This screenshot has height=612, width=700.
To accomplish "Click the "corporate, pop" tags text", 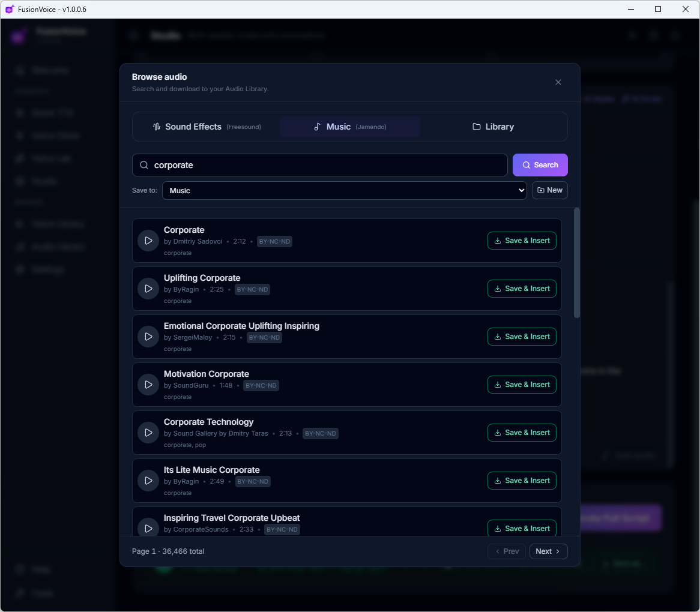I will point(185,445).
